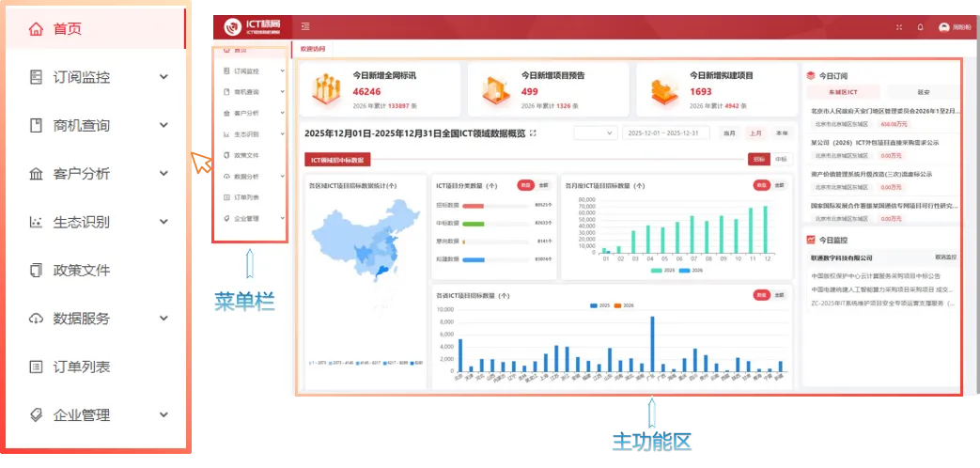The image size is (980, 468).
Task: Click the 今日新增拟建项目 card illustration
Action: click(x=664, y=89)
